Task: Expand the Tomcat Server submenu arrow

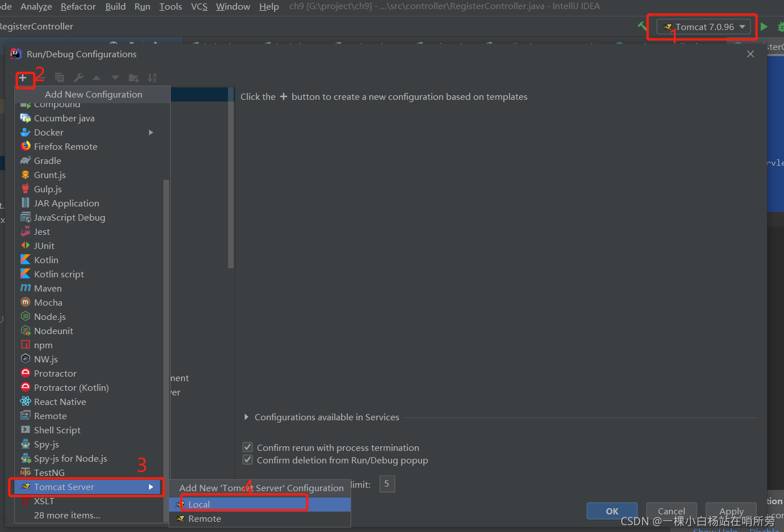Action: tap(151, 487)
